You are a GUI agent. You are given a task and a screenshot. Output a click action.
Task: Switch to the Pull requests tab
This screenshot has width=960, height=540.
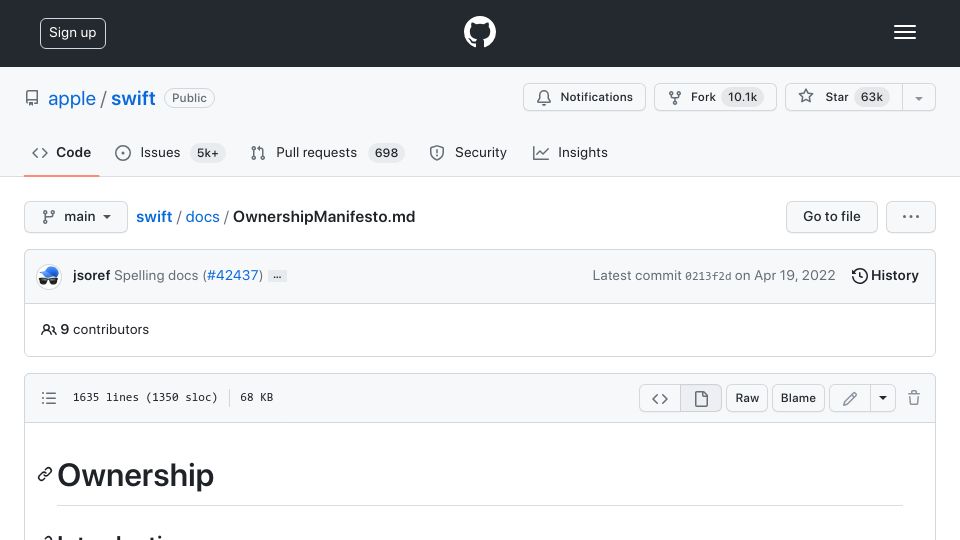tap(327, 152)
